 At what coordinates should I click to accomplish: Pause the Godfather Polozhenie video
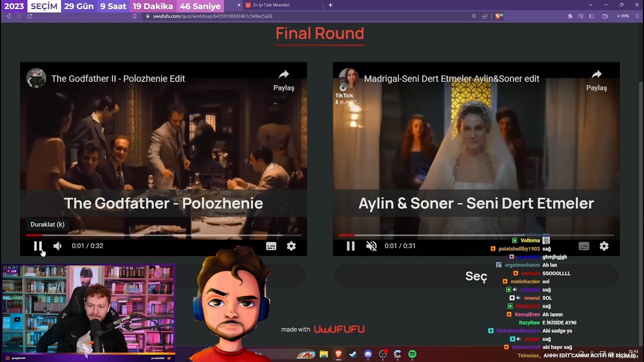click(x=38, y=246)
